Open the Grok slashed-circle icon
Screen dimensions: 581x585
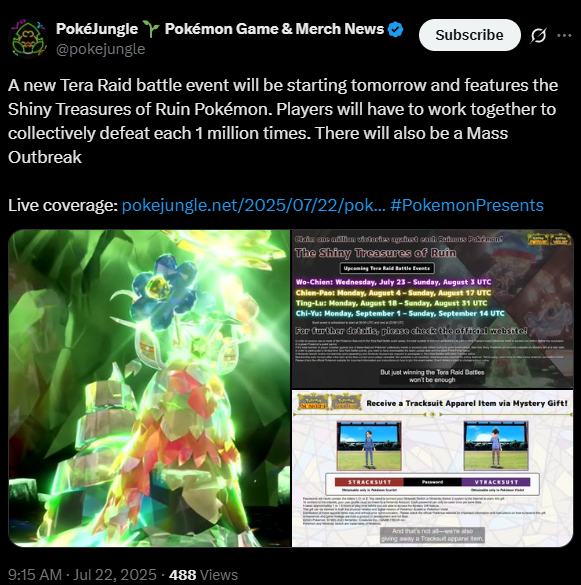click(538, 35)
